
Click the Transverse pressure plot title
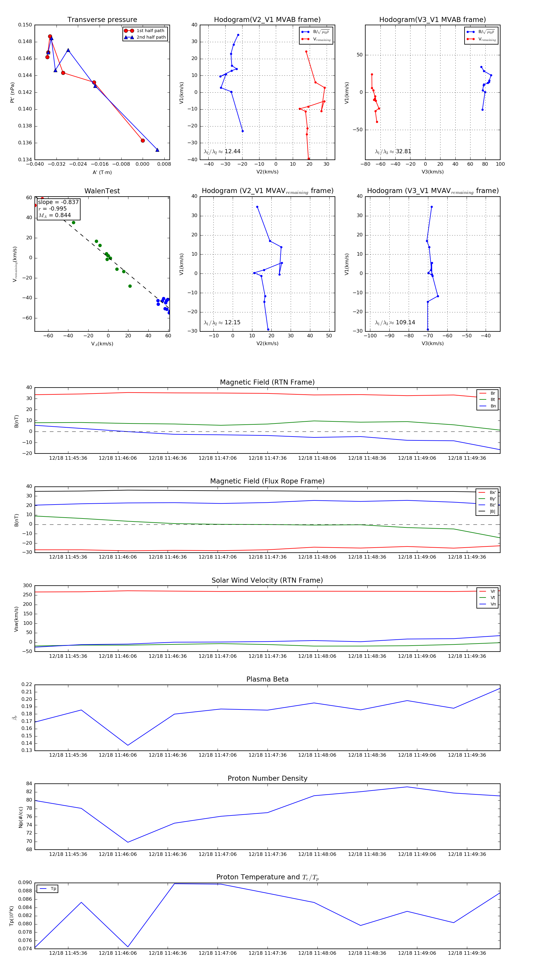click(x=102, y=20)
